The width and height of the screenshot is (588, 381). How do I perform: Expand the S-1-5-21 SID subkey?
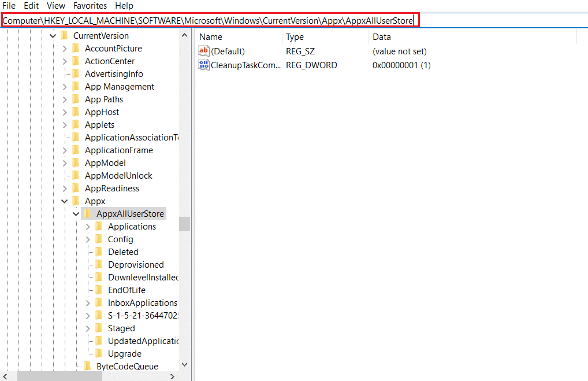[88, 316]
